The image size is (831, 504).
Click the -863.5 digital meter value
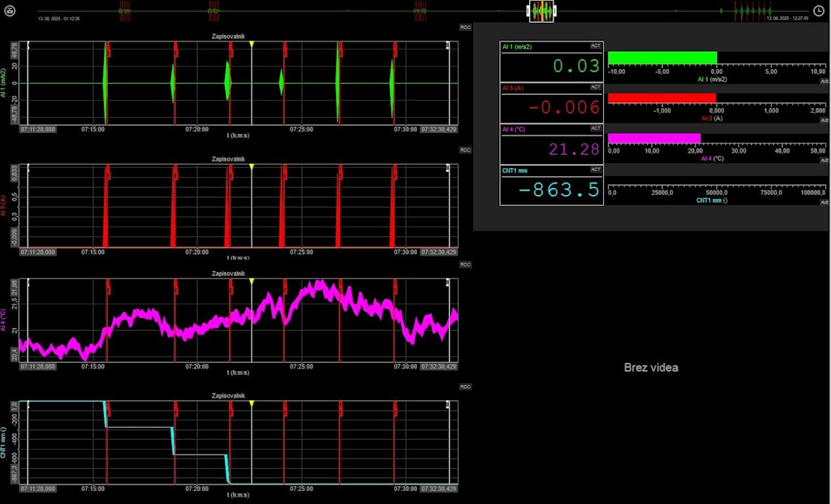[558, 190]
